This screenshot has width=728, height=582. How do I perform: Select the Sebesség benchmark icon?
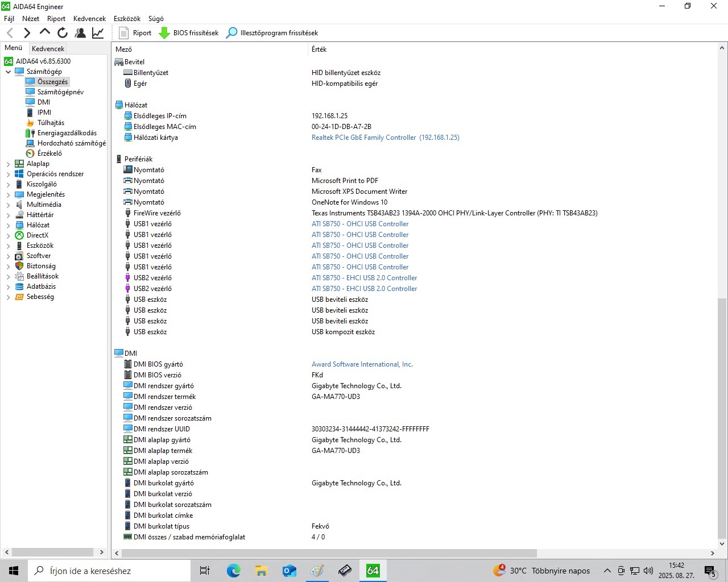pos(19,297)
